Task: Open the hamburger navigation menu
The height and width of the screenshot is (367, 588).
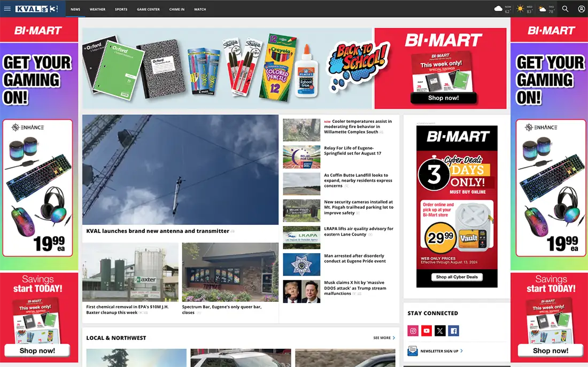Action: click(x=7, y=9)
